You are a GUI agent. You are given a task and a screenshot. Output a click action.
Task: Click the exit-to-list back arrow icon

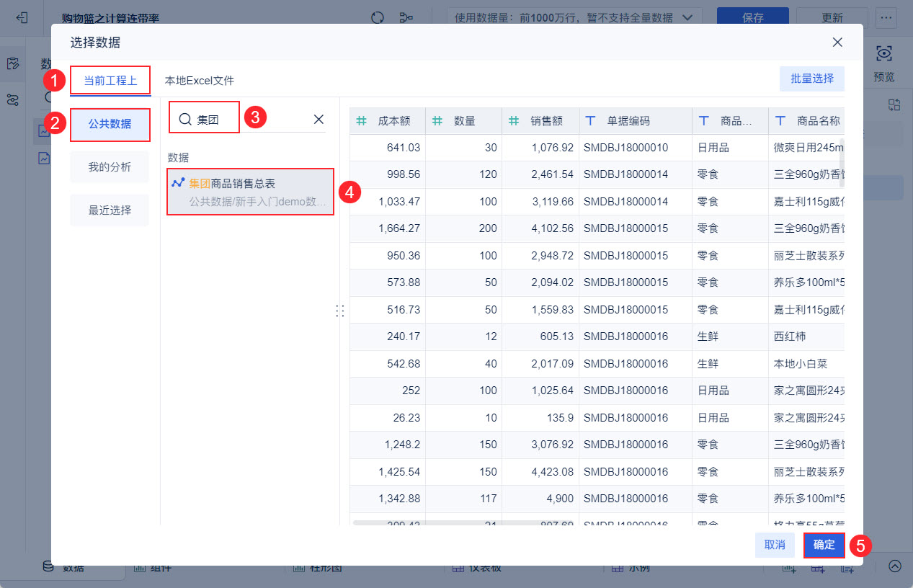[x=22, y=18]
